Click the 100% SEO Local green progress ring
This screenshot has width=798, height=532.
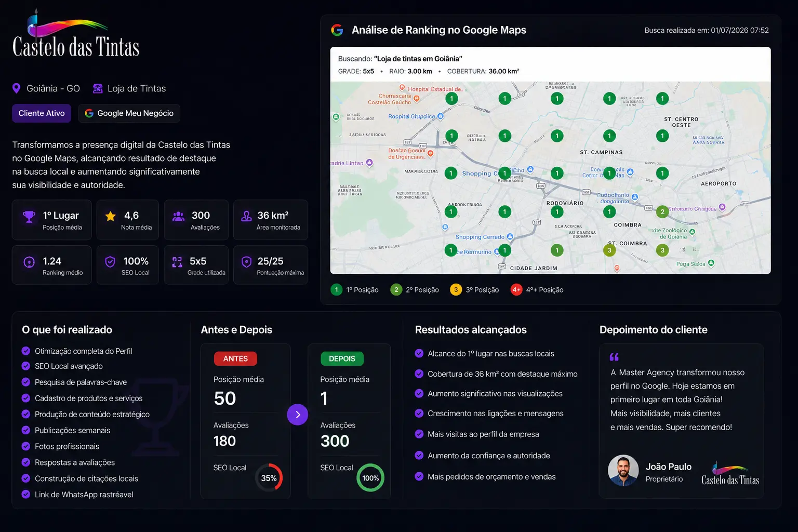pos(370,477)
